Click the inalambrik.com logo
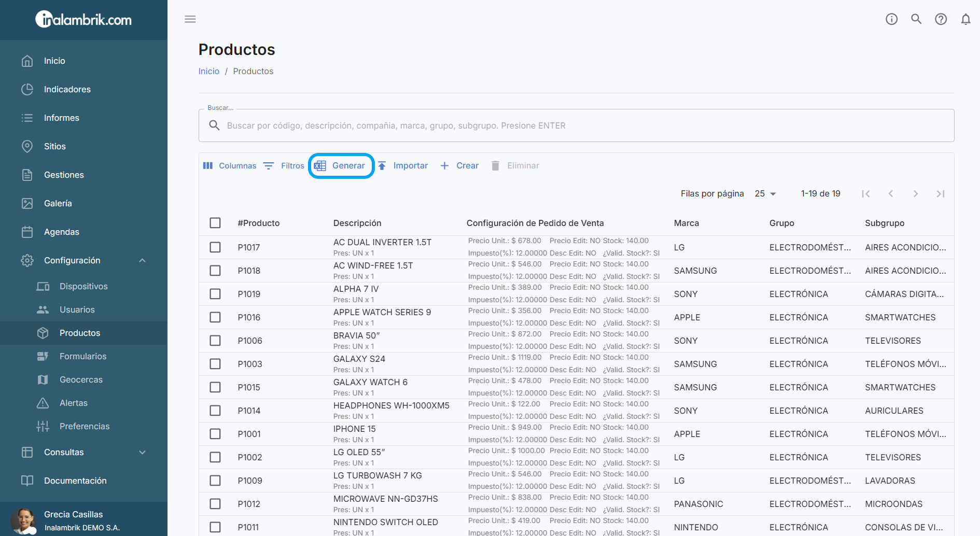This screenshot has width=980, height=536. 83,20
